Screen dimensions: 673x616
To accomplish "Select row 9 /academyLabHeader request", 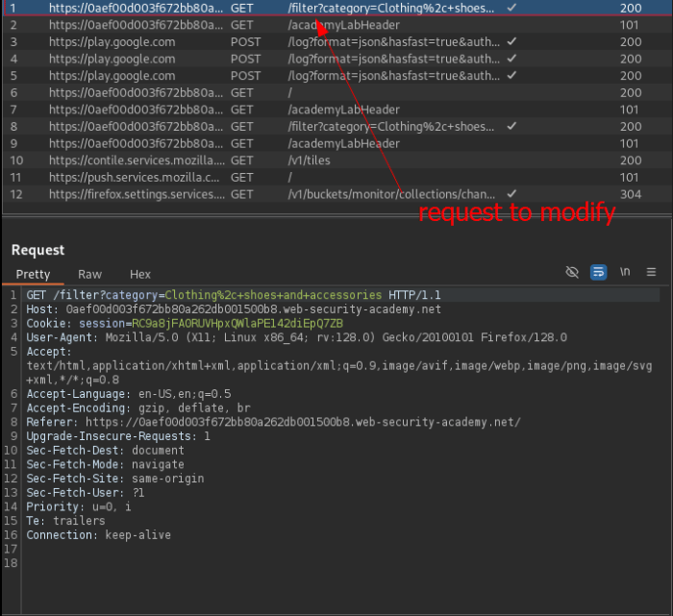I will click(x=336, y=143).
